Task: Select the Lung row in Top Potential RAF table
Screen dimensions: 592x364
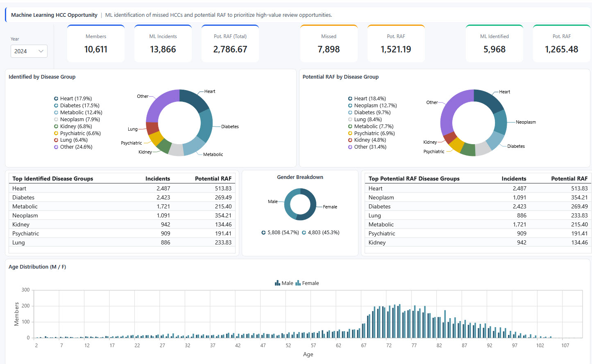Action: [477, 215]
